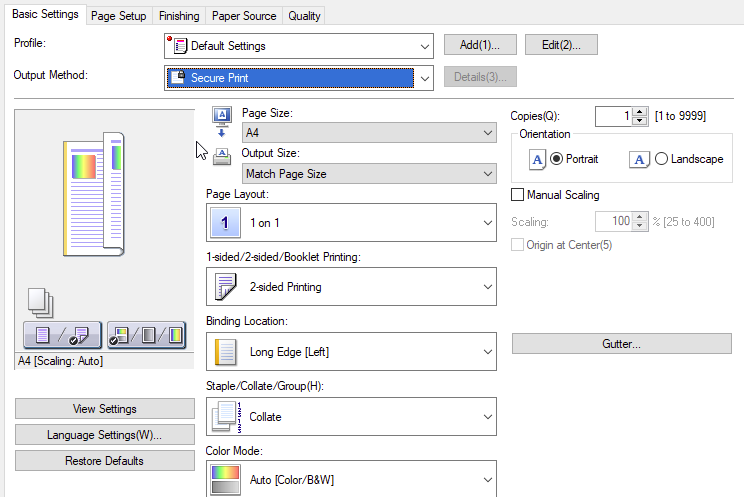Click the Color Mode gradient icon

click(x=225, y=480)
